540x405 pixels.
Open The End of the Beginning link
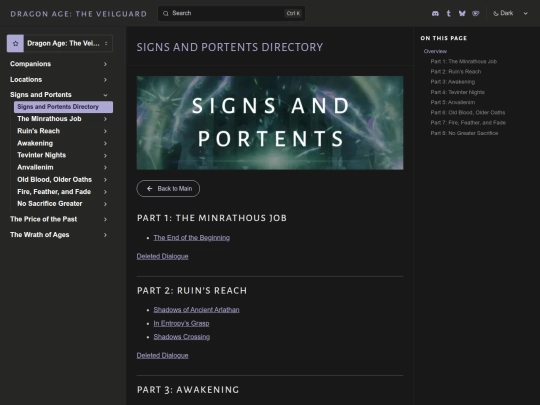[x=191, y=238]
